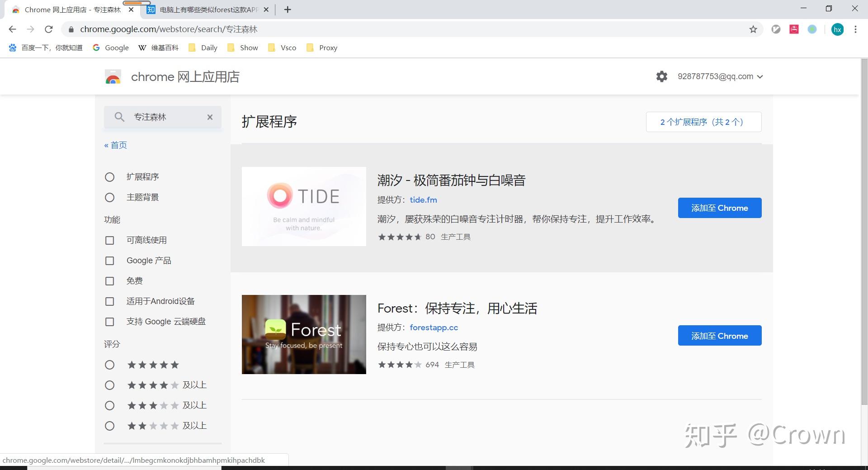Click the 首页 home link

[115, 145]
